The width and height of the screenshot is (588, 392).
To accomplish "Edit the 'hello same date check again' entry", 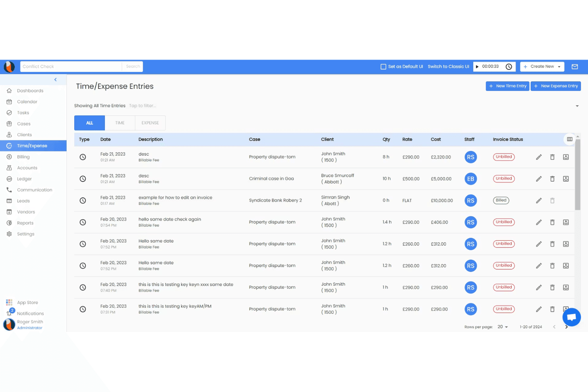I will coord(539,222).
